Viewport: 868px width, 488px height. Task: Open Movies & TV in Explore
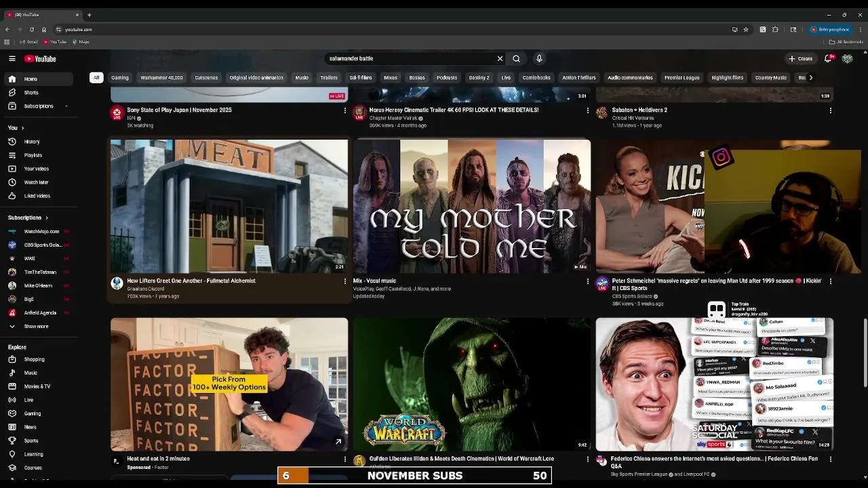click(37, 386)
